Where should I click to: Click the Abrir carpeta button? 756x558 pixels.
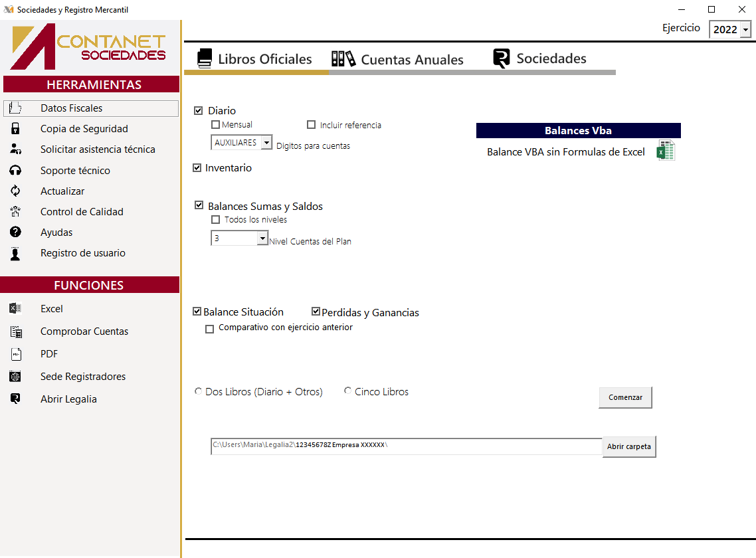[629, 446]
